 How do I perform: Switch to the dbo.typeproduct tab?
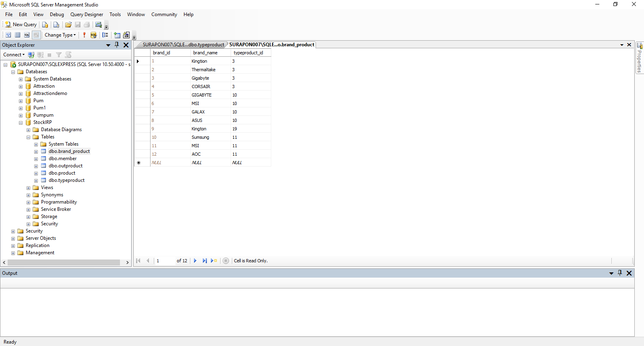pos(183,45)
